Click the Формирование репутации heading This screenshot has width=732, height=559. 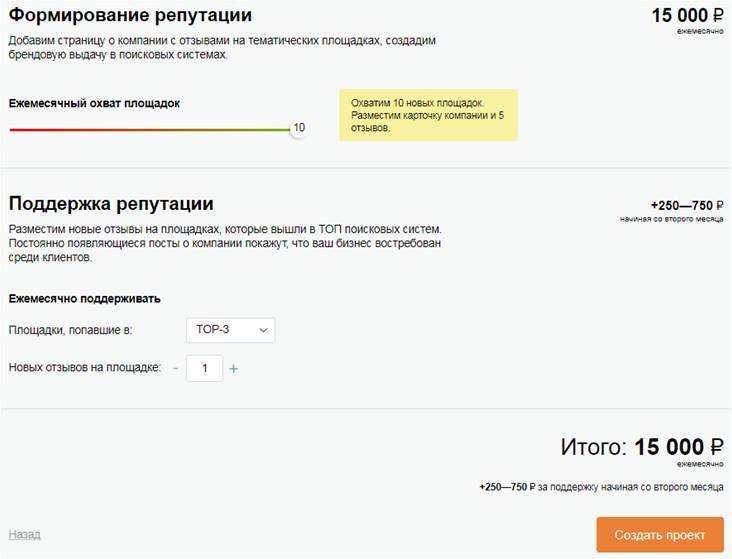[x=130, y=16]
